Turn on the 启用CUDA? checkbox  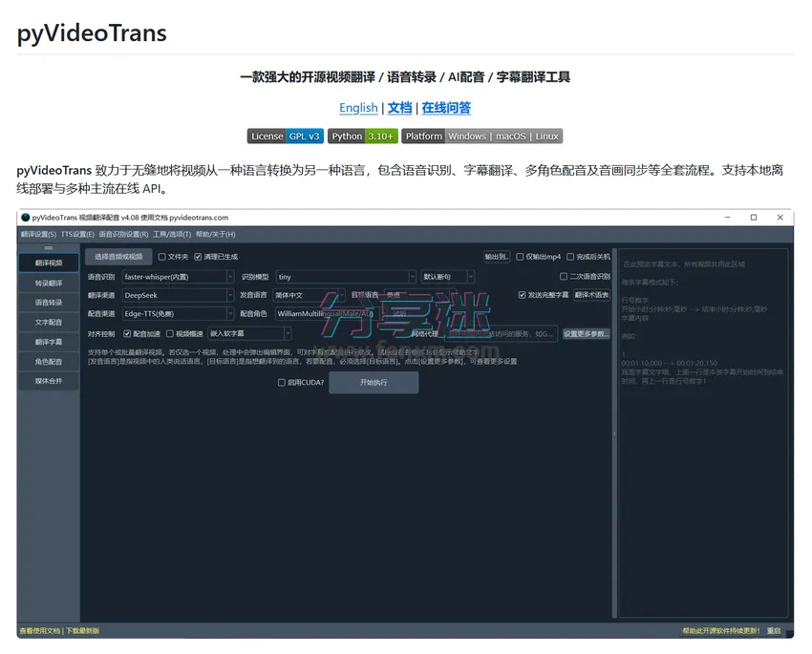click(x=281, y=382)
